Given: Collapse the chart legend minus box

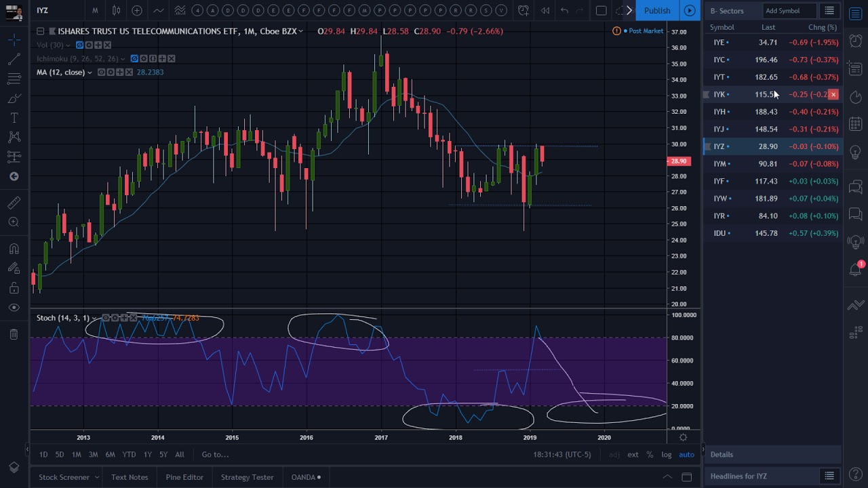Looking at the screenshot, I should (40, 31).
